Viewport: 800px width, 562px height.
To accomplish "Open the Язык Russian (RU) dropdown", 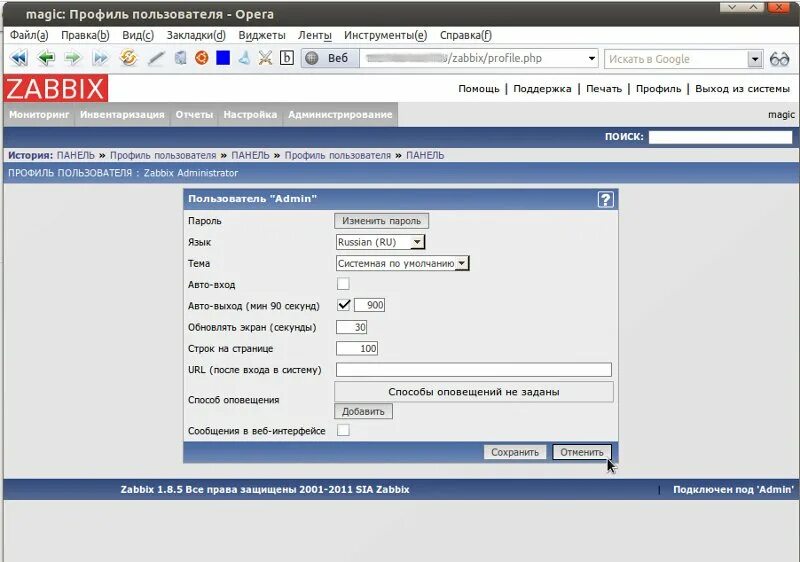I will click(x=380, y=242).
